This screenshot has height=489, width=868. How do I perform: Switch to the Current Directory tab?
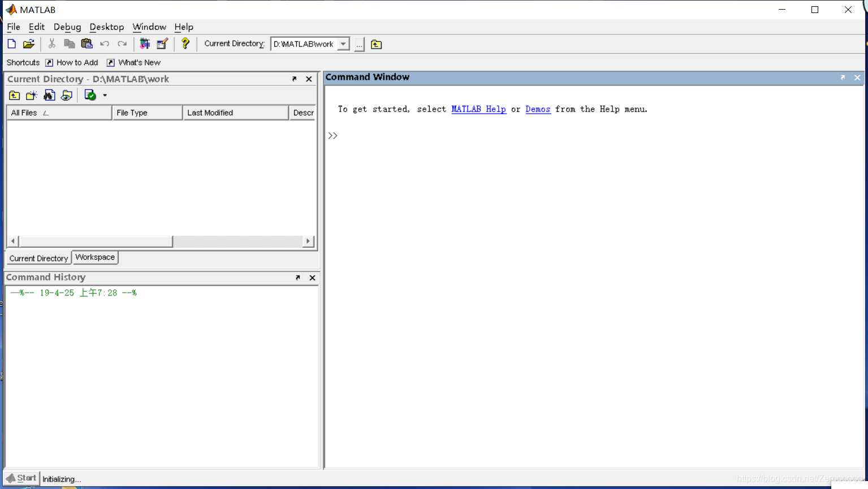38,258
